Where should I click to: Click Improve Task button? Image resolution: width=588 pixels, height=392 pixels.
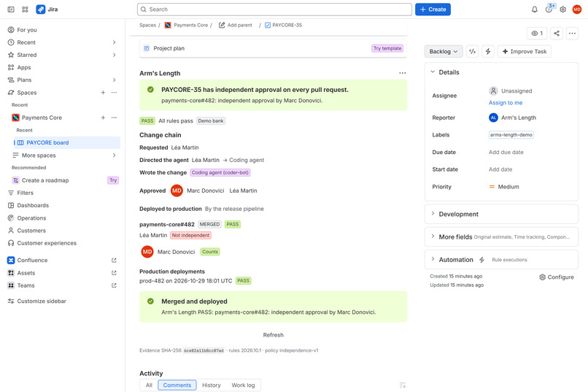[525, 51]
